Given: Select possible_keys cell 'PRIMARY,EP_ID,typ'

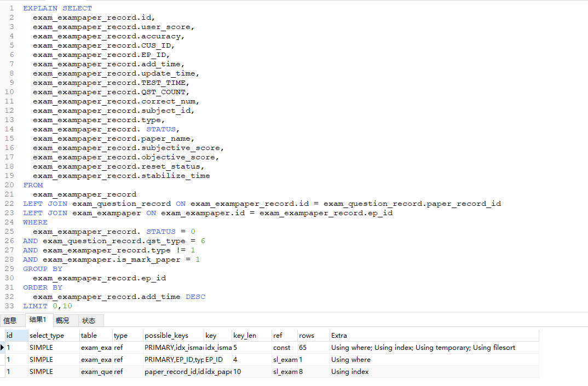Looking at the screenshot, I should coord(174,359).
